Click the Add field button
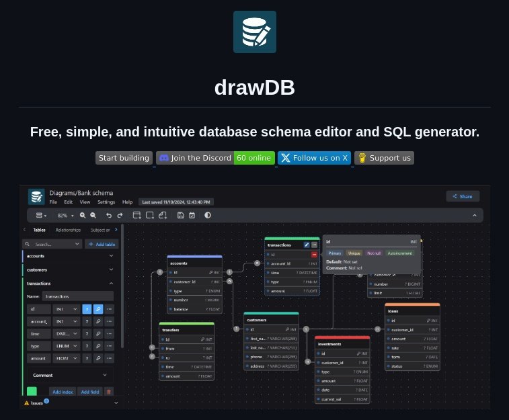509x420 pixels. click(90, 392)
